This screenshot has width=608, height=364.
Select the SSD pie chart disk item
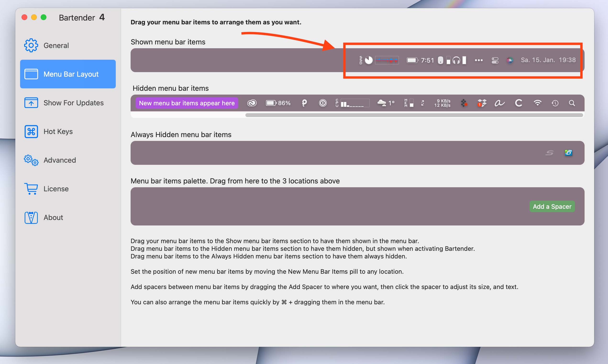click(366, 60)
